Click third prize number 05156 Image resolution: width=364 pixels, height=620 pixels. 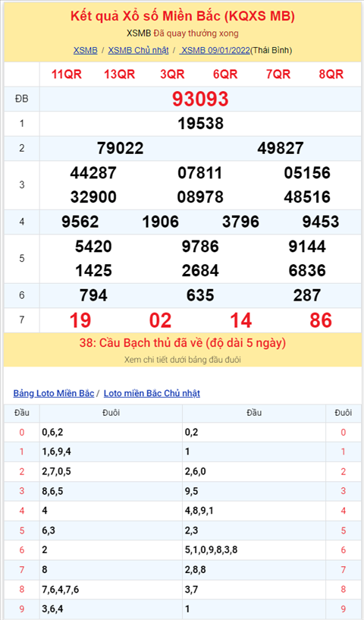(x=307, y=173)
